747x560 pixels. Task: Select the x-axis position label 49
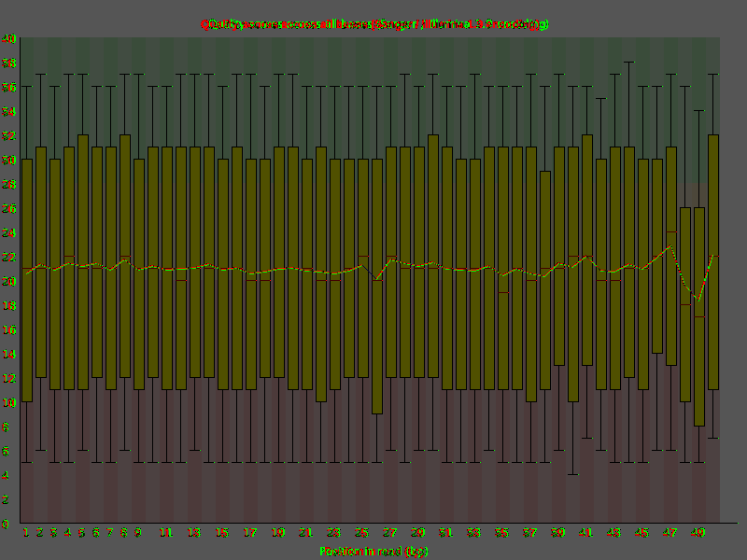pos(698,533)
